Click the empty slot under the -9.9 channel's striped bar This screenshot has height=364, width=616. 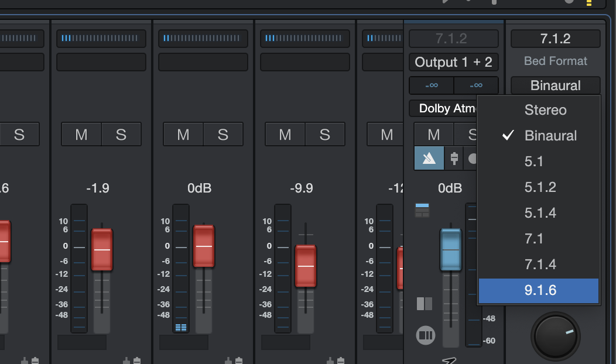(304, 62)
